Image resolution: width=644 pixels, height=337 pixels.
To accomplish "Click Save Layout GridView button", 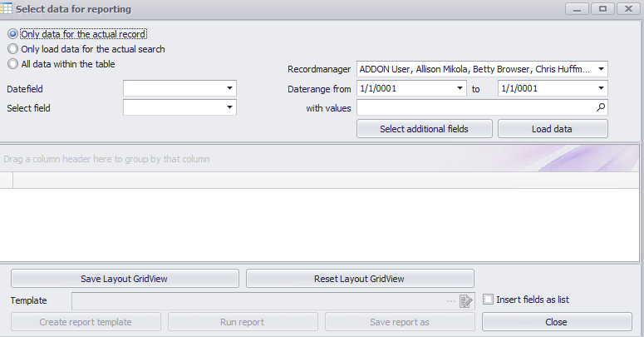I will pyautogui.click(x=125, y=279).
